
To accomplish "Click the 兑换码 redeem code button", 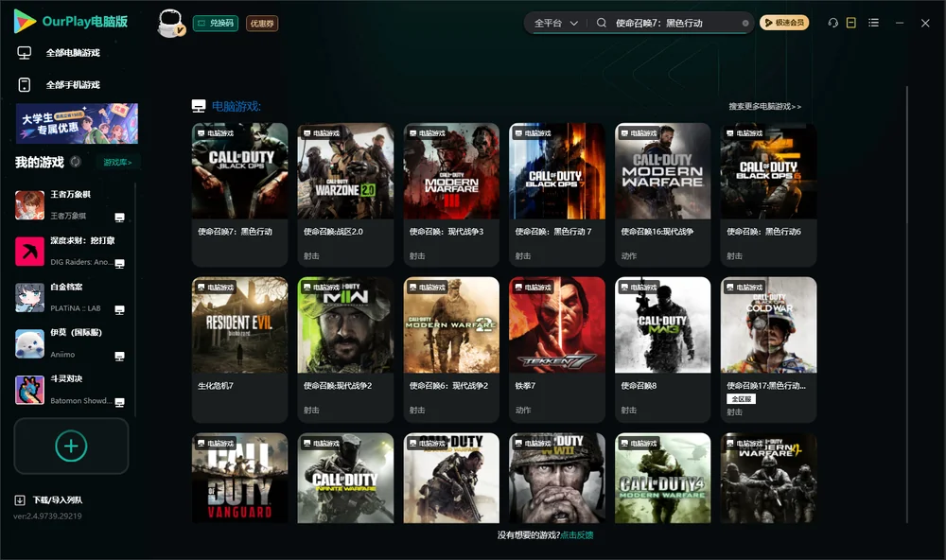I will (216, 23).
